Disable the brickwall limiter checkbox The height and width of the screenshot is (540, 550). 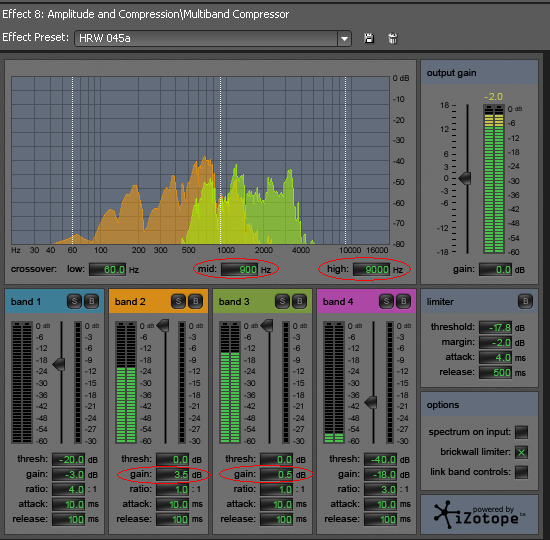pyautogui.click(x=521, y=452)
